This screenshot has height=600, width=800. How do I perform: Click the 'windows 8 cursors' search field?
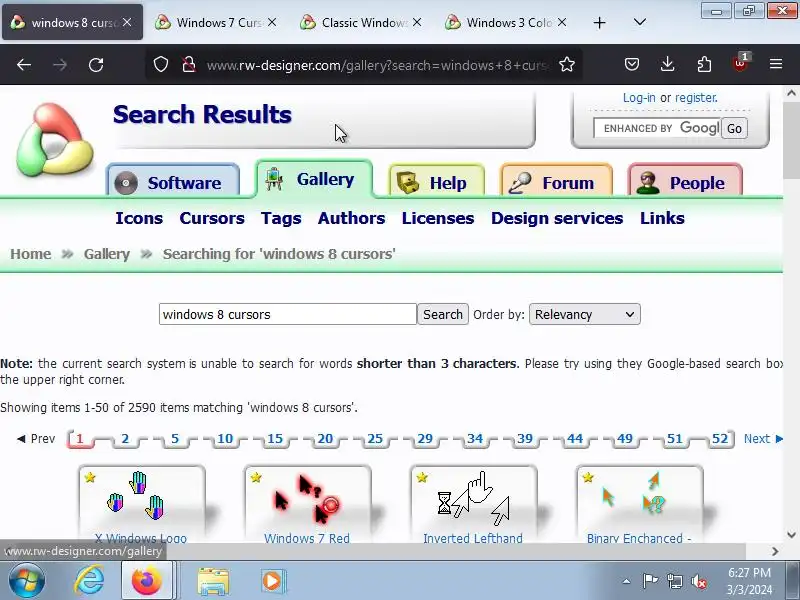tap(288, 314)
